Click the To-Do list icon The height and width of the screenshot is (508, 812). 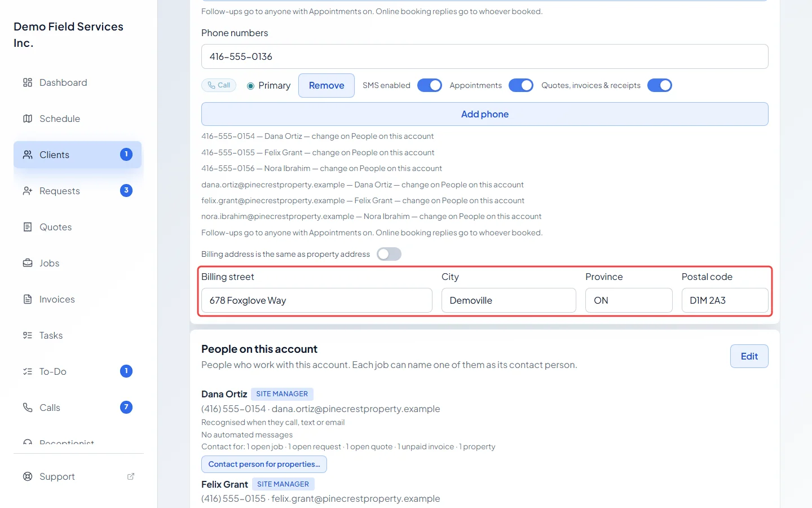pyautogui.click(x=28, y=371)
